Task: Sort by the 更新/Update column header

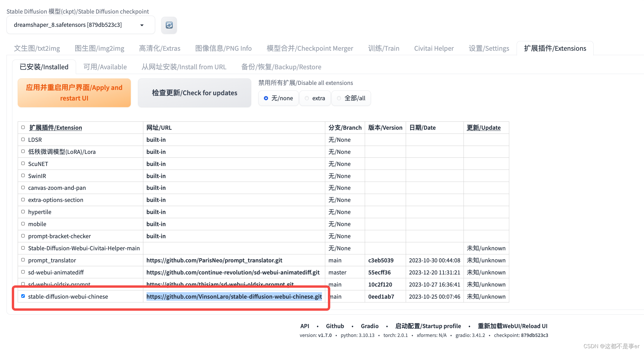Action: (483, 128)
